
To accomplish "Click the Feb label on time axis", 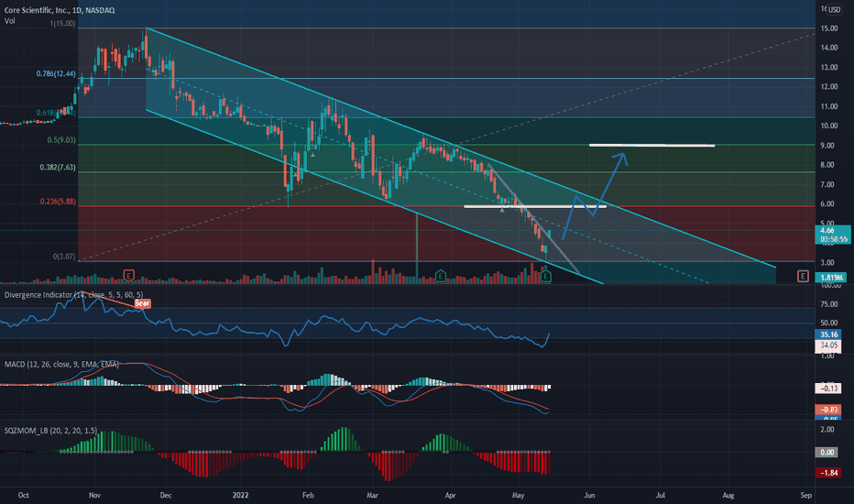I will pyautogui.click(x=308, y=495).
